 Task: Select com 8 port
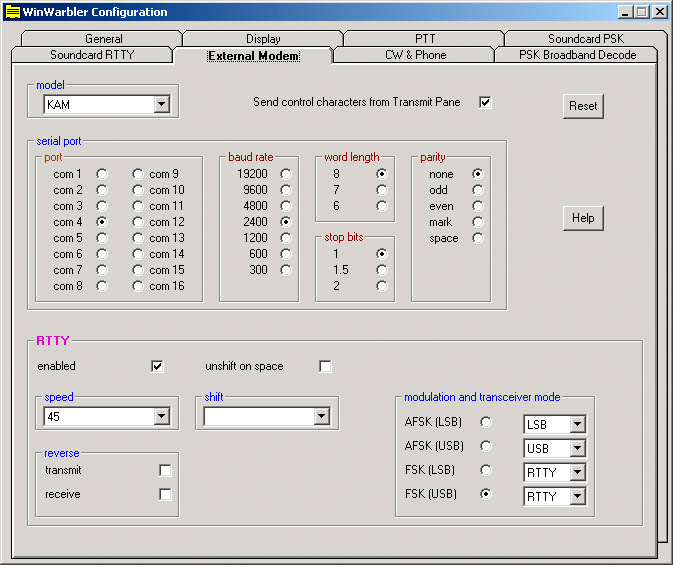click(x=102, y=286)
